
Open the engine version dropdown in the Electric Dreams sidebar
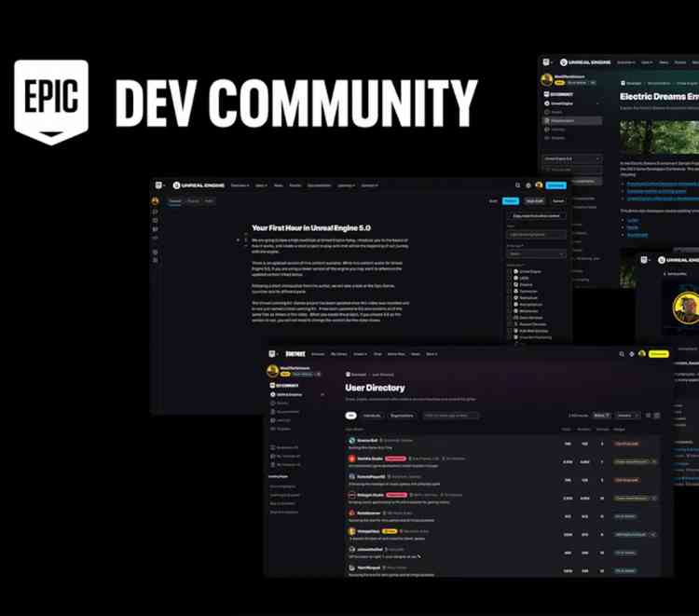coord(573,158)
